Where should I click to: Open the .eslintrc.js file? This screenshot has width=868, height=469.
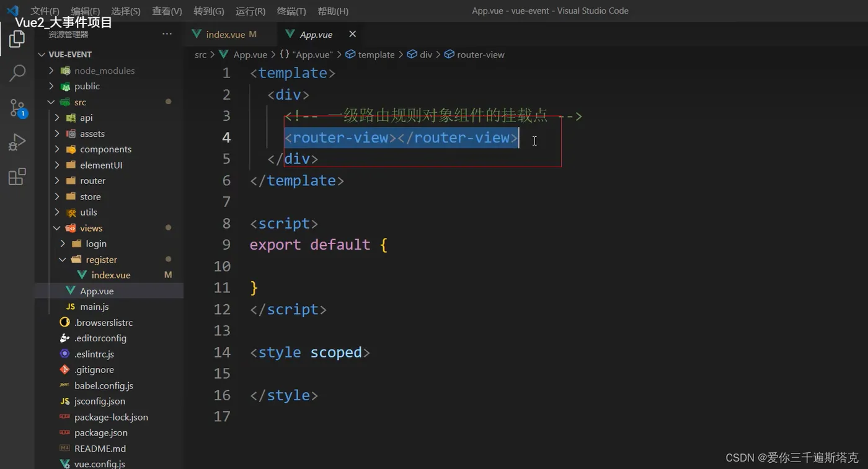pyautogui.click(x=109, y=354)
